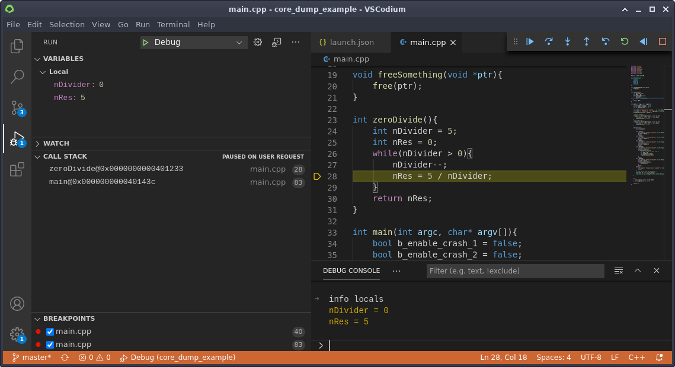Close the debug console panel

coord(656,271)
